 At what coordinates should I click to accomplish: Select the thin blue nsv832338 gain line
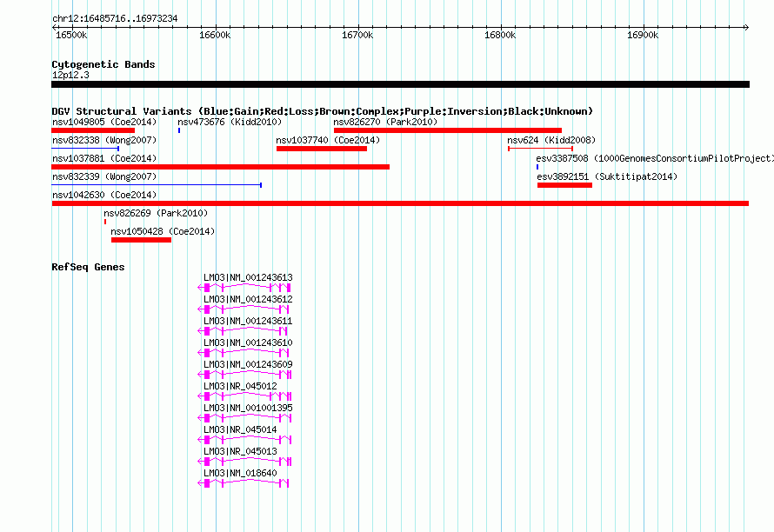point(85,149)
